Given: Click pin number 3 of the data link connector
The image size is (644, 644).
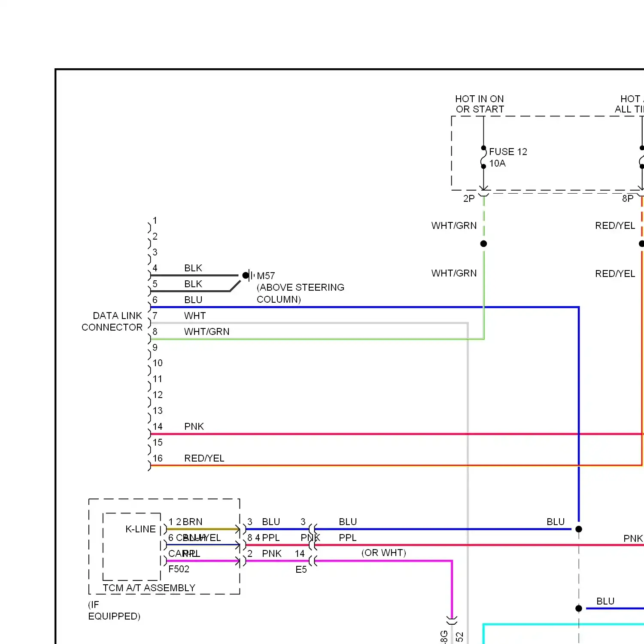Looking at the screenshot, I should pyautogui.click(x=155, y=252).
